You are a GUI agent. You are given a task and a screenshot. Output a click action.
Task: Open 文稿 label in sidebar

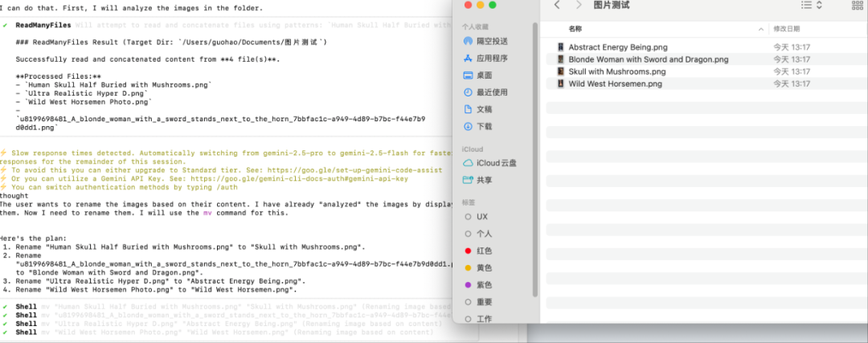click(484, 109)
